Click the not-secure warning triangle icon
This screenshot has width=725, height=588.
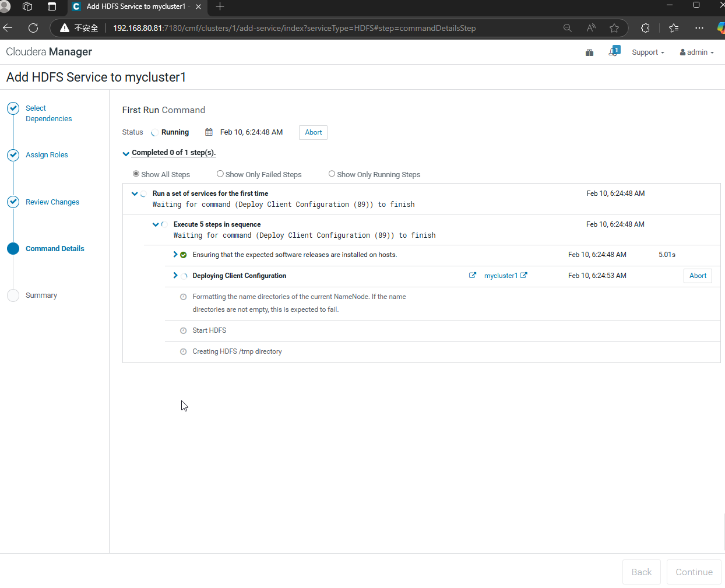tap(65, 28)
